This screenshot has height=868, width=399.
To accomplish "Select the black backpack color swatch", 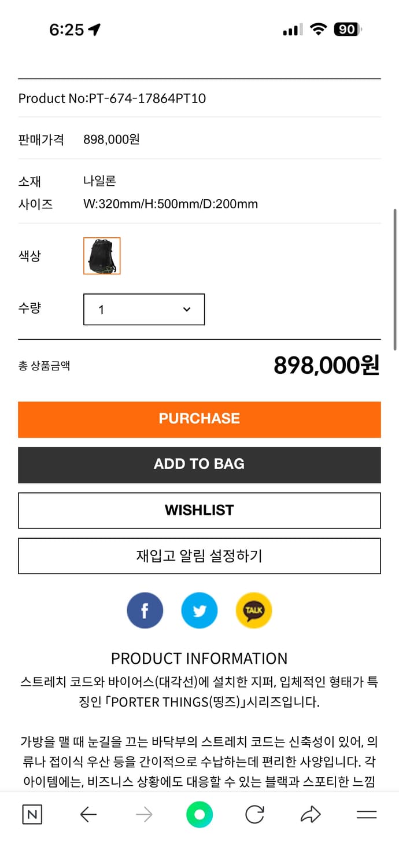I will [x=102, y=256].
